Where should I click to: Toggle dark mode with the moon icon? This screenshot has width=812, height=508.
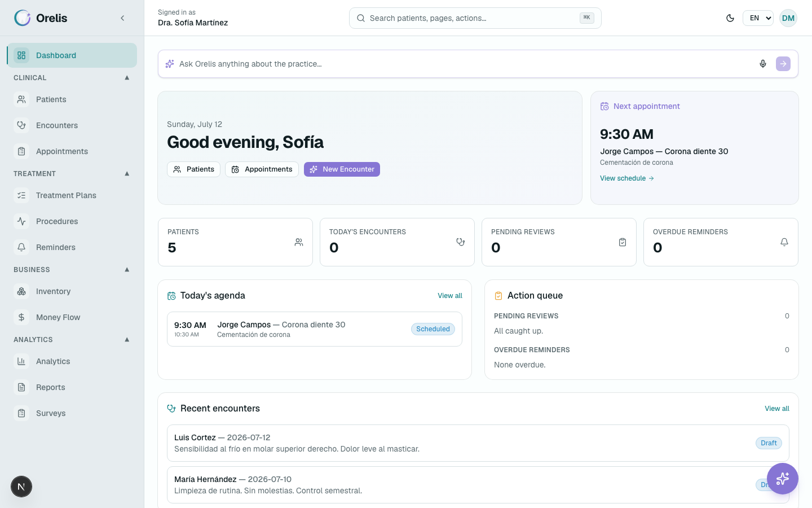(730, 18)
